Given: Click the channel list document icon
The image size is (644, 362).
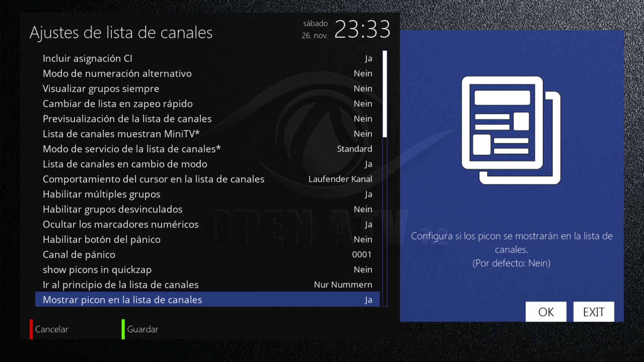Looking at the screenshot, I should click(511, 130).
